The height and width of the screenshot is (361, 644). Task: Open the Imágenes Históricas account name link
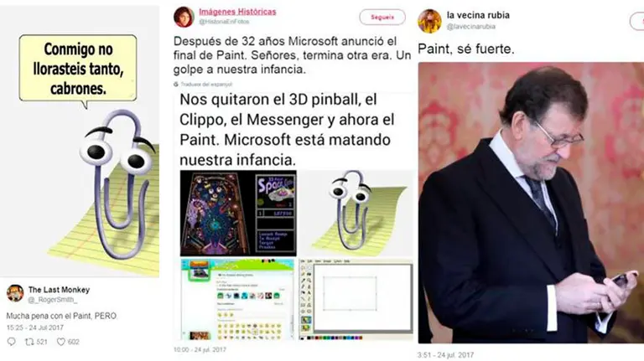[237, 12]
